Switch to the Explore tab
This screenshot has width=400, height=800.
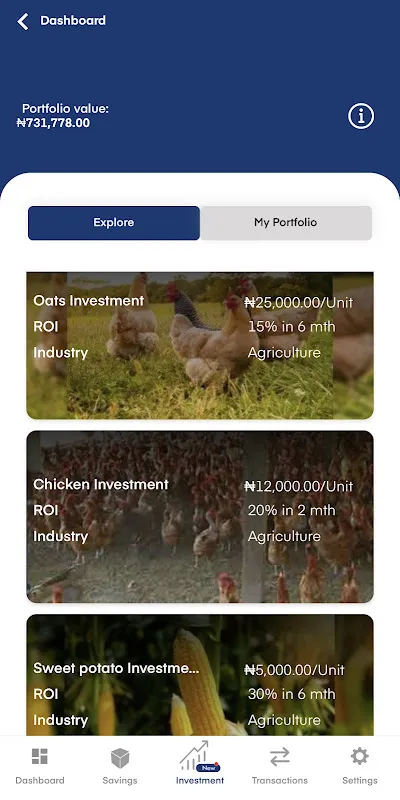point(114,222)
